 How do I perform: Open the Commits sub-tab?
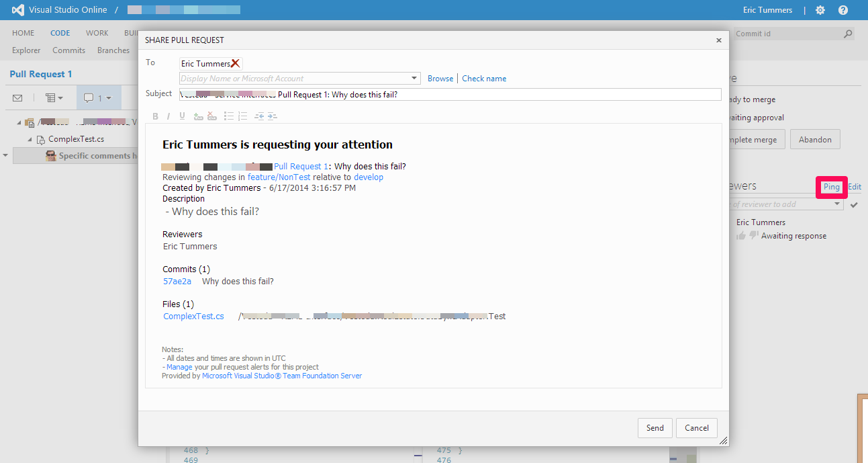pos(68,50)
